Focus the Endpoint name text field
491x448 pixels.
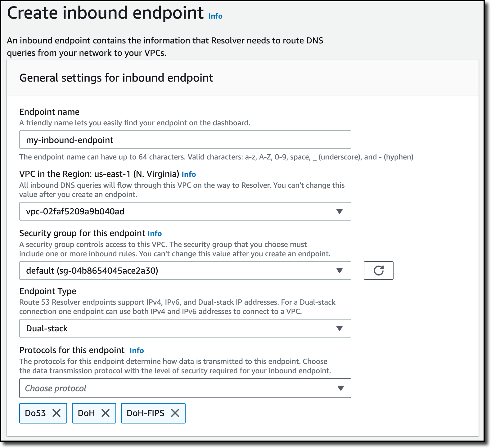(185, 140)
